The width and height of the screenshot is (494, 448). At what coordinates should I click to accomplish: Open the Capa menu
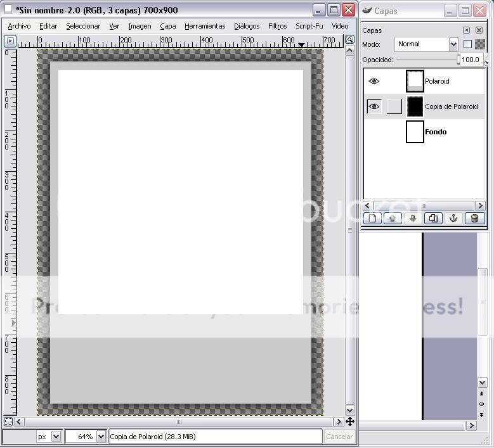(168, 26)
